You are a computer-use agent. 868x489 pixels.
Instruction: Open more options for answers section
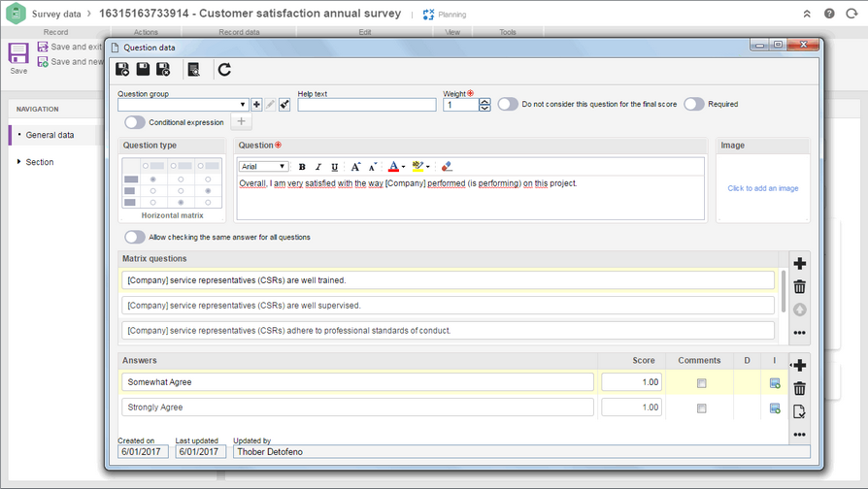799,435
